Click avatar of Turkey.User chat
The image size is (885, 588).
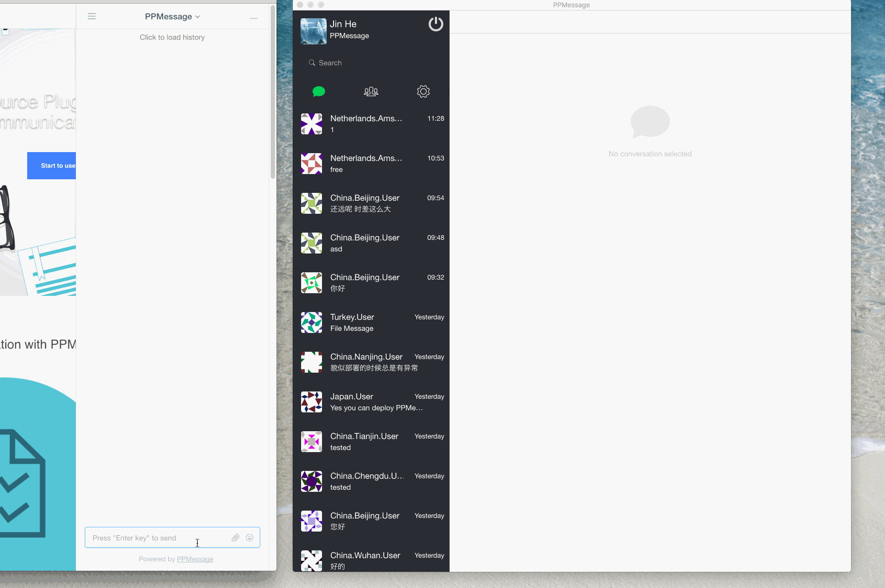pos(312,322)
